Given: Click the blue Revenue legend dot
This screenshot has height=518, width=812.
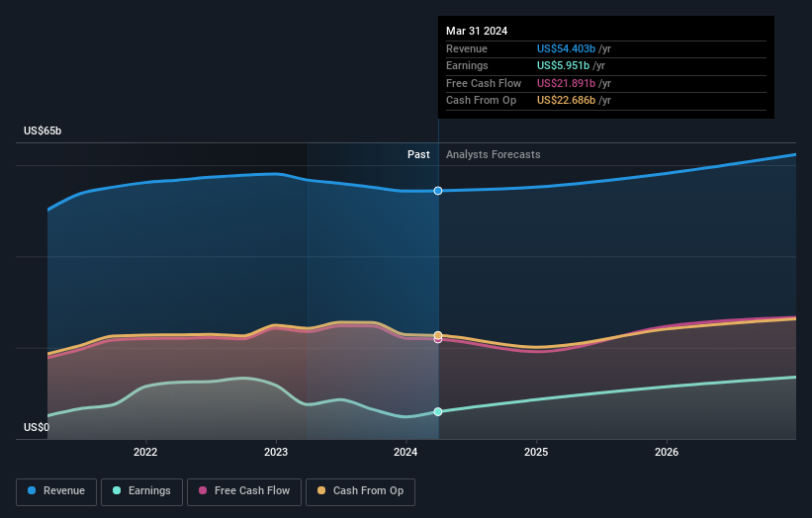Looking at the screenshot, I should [32, 490].
